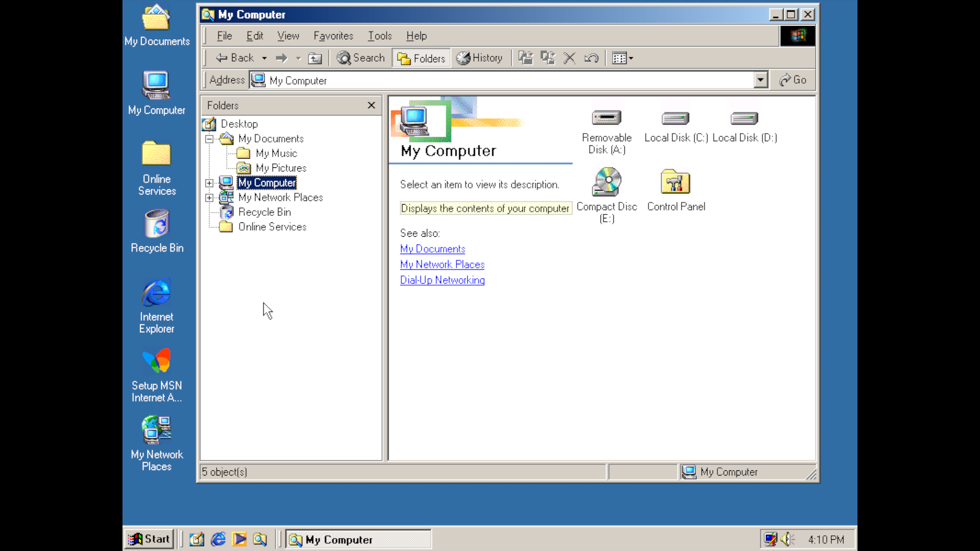
Task: Open the Favorites menu
Action: (x=333, y=36)
